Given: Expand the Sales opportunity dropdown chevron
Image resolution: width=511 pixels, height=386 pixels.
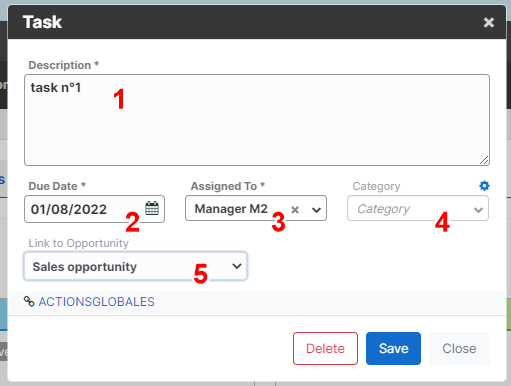Looking at the screenshot, I should coord(237,266).
